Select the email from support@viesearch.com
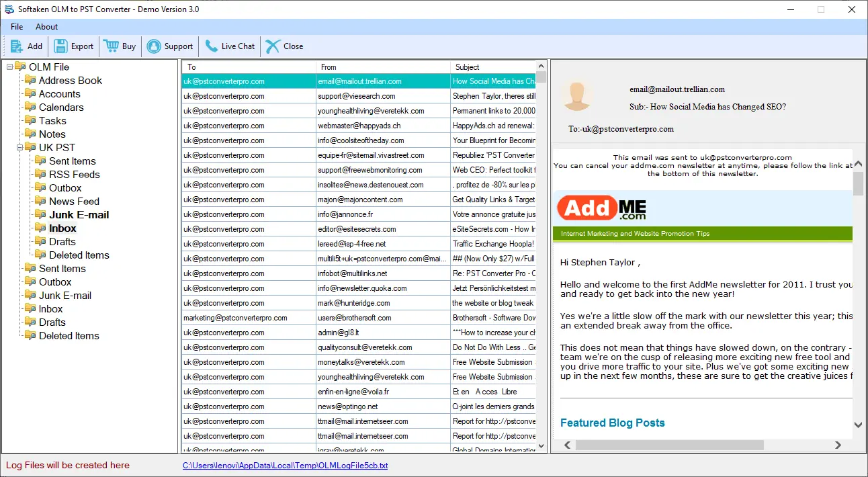This screenshot has width=868, height=477. pos(359,96)
